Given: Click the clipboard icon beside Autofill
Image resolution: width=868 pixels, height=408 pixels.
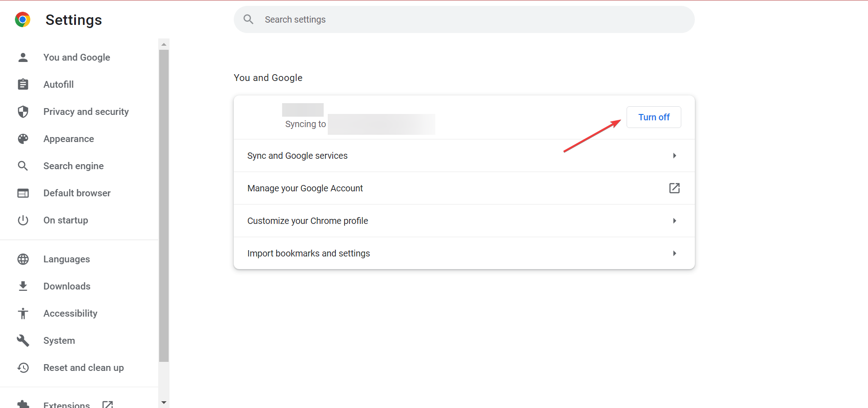Looking at the screenshot, I should 23,85.
